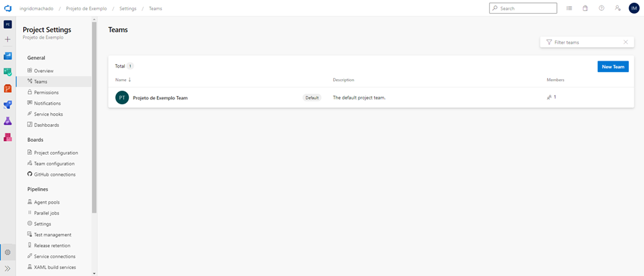Open Service connections settings
The height and width of the screenshot is (276, 644).
click(x=54, y=256)
